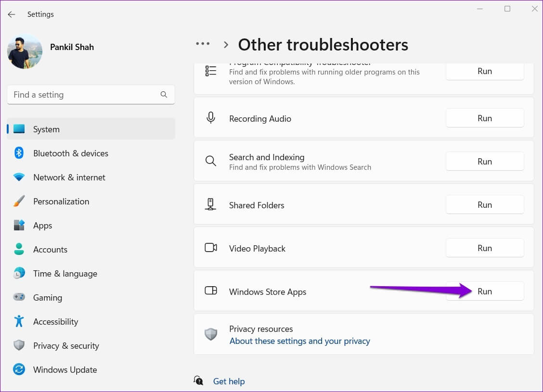Select Gaming in the sidebar
Viewport: 543px width, 392px height.
(x=48, y=297)
